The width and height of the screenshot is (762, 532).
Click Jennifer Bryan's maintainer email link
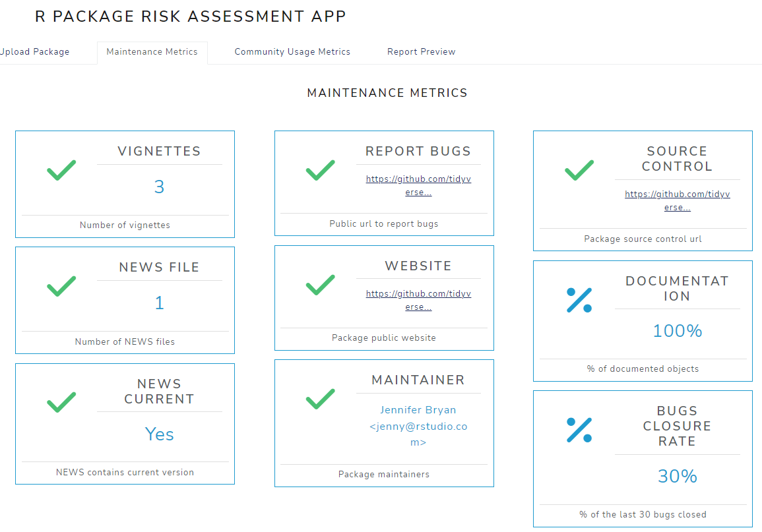pyautogui.click(x=418, y=426)
